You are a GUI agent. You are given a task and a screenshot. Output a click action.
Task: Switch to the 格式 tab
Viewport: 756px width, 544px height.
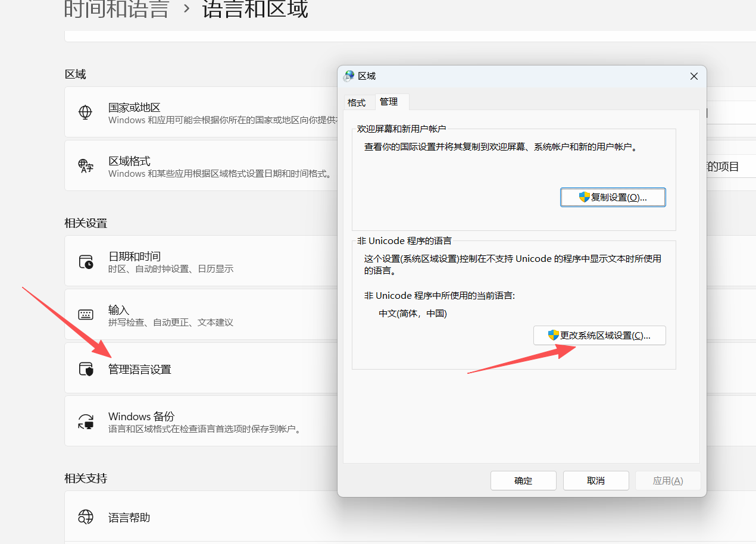pos(357,102)
